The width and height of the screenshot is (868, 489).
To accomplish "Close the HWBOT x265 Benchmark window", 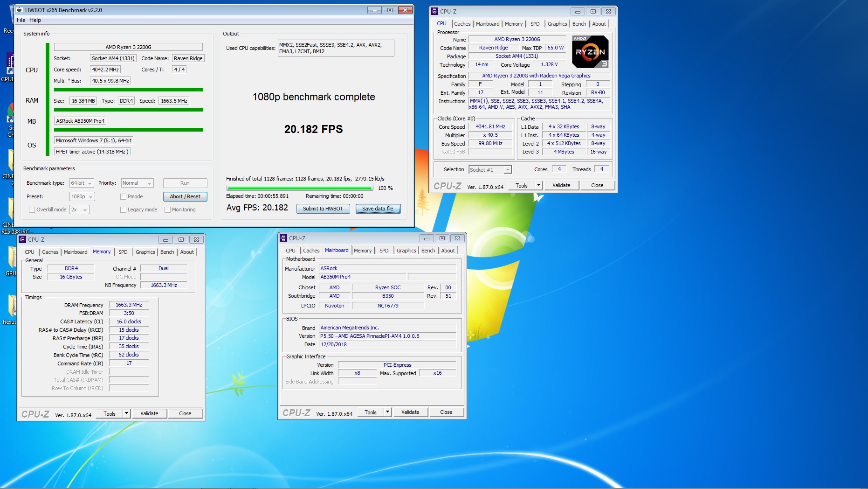I will click(406, 10).
